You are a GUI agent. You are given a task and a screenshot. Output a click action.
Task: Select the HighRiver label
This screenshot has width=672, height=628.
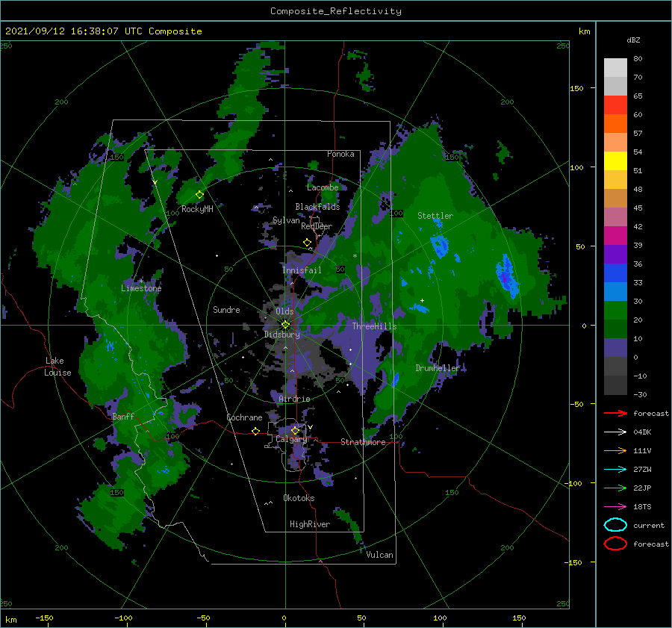310,524
